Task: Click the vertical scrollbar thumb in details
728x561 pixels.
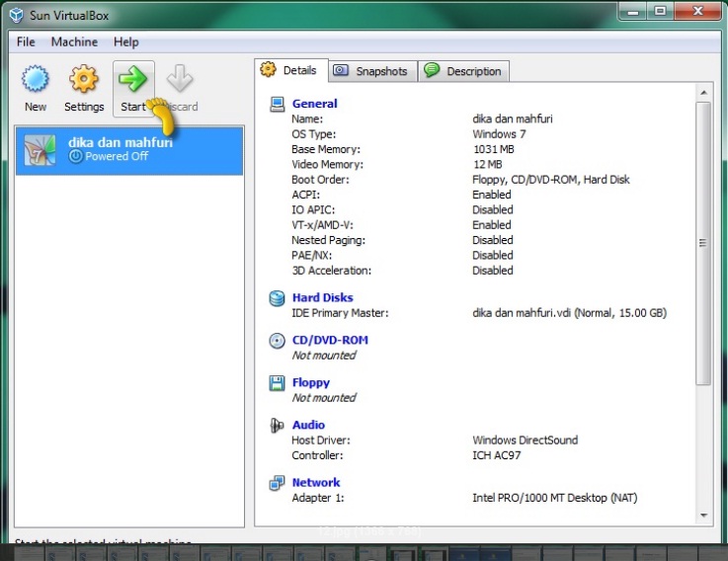Action: click(703, 243)
